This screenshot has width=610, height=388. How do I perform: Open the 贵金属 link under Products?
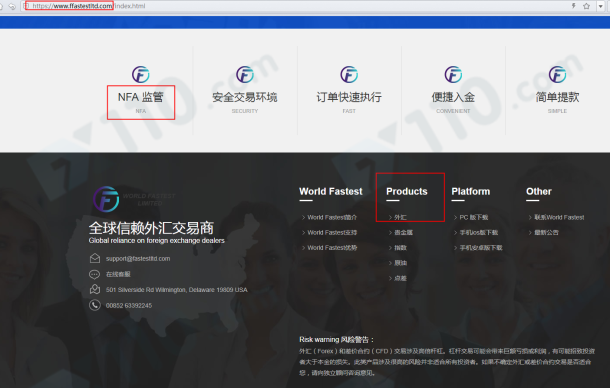click(403, 232)
